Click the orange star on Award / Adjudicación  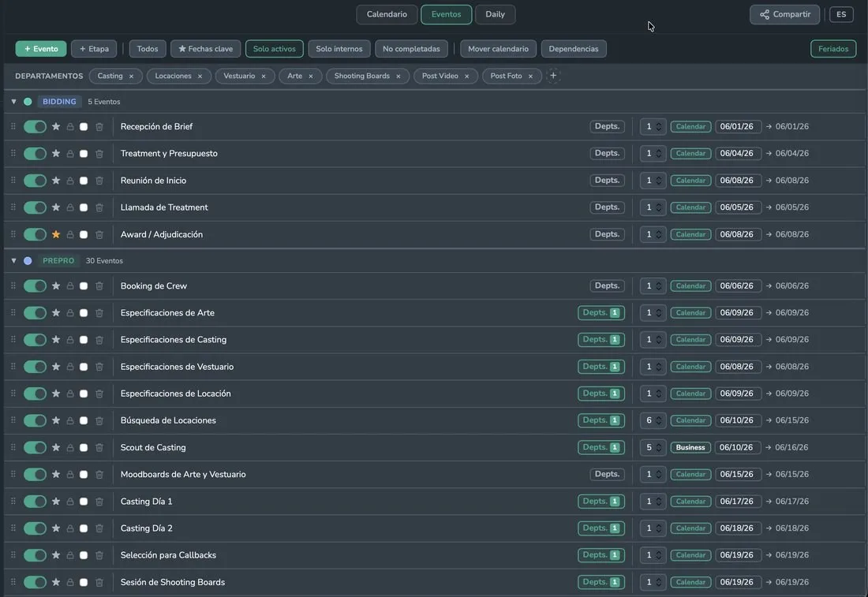pyautogui.click(x=56, y=234)
